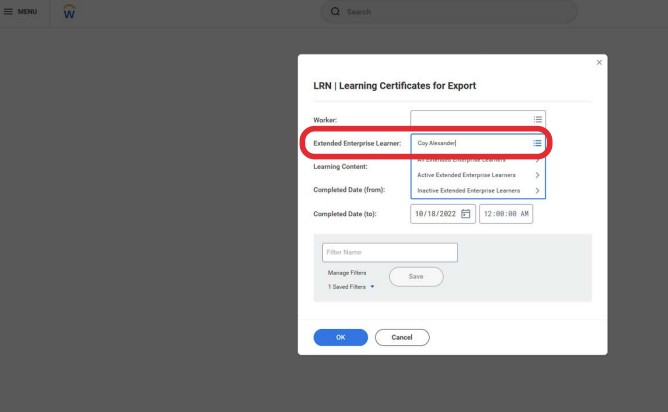Click the Workday logo
The width and height of the screenshot is (668, 412).
point(69,12)
